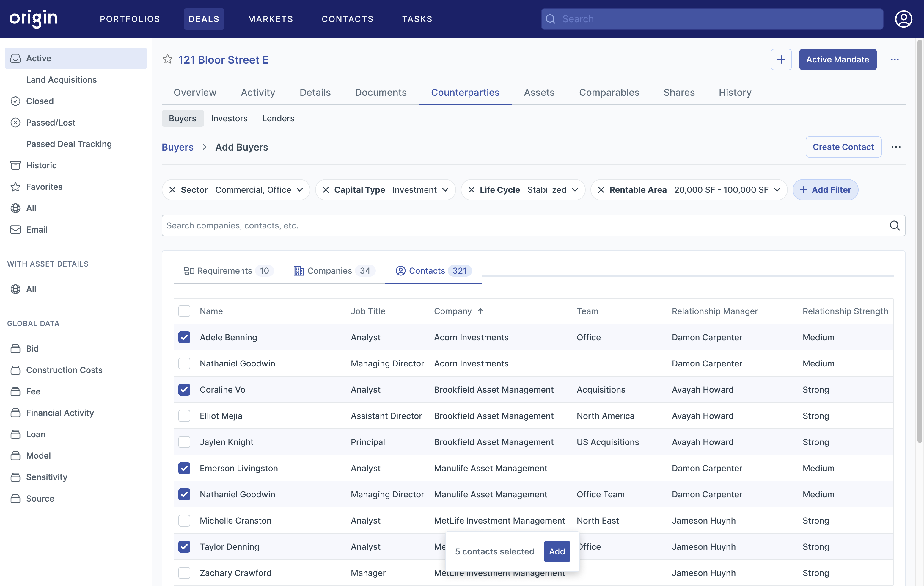Click the plus icon beside Active Mandate

(781, 59)
